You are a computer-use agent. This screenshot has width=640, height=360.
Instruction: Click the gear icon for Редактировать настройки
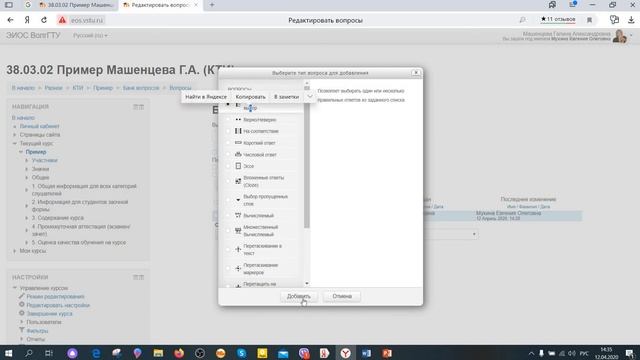[22, 304]
